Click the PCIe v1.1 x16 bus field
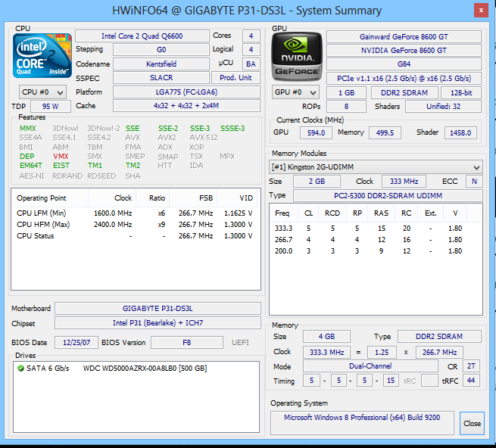Screen dimensions: 496x448 pos(404,79)
